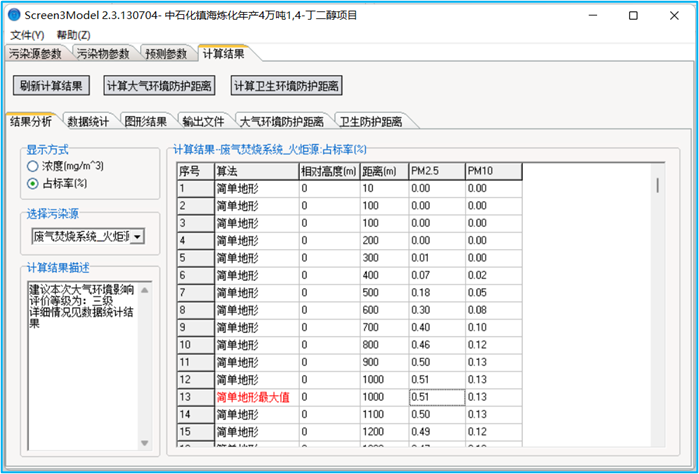Click PM2.5 value 0.07 in row 6

click(437, 276)
